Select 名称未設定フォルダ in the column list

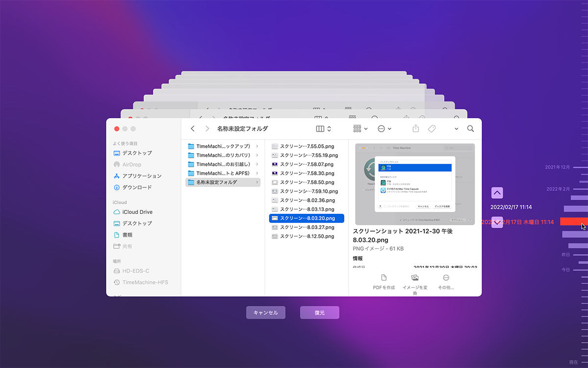223,182
